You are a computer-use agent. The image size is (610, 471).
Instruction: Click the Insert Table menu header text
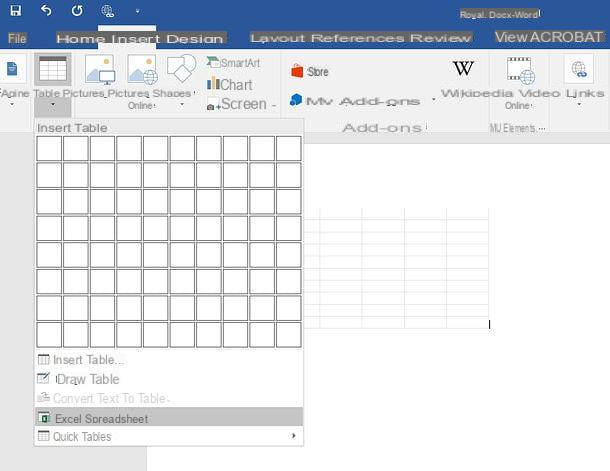coord(72,128)
